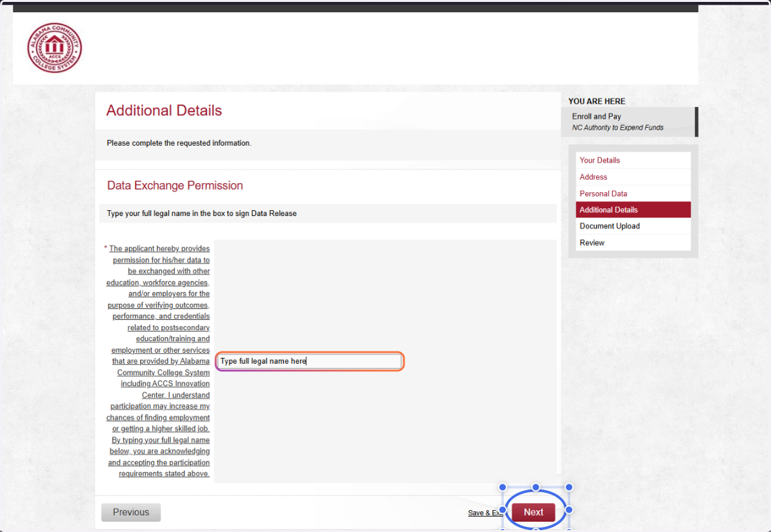Viewport: 771px width, 532px height.
Task: Select Additional Details step in sidebar
Action: coord(633,210)
